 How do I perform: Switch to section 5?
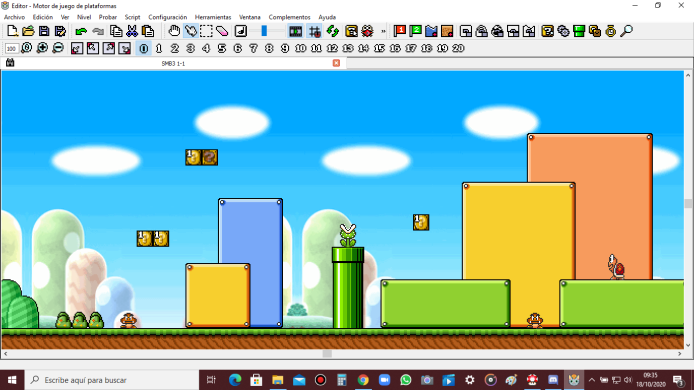222,48
